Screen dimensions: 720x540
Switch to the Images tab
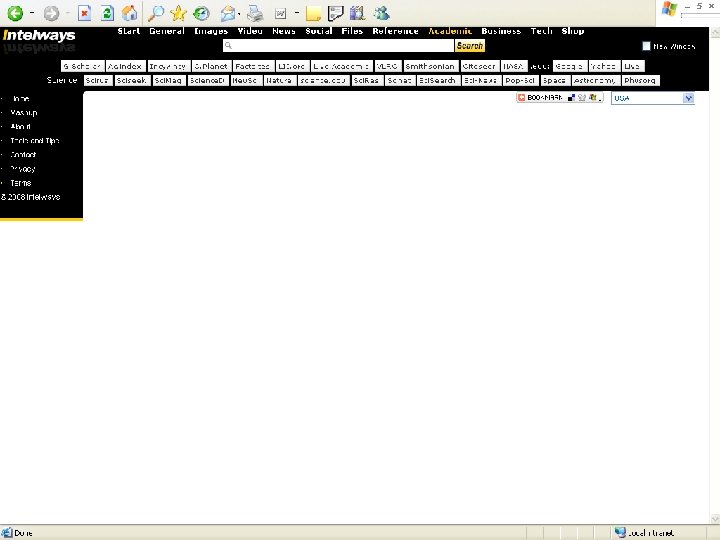click(211, 31)
